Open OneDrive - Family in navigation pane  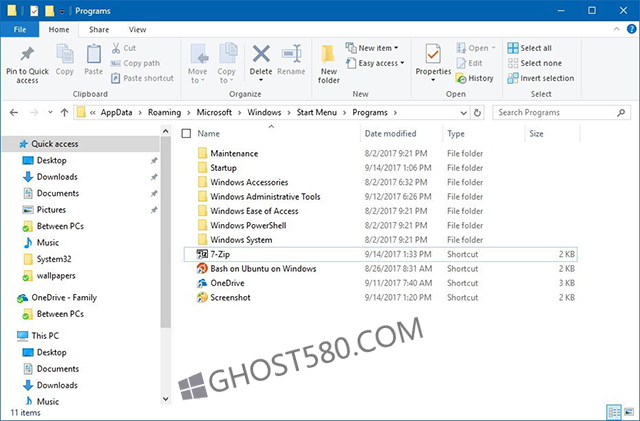pyautogui.click(x=64, y=297)
